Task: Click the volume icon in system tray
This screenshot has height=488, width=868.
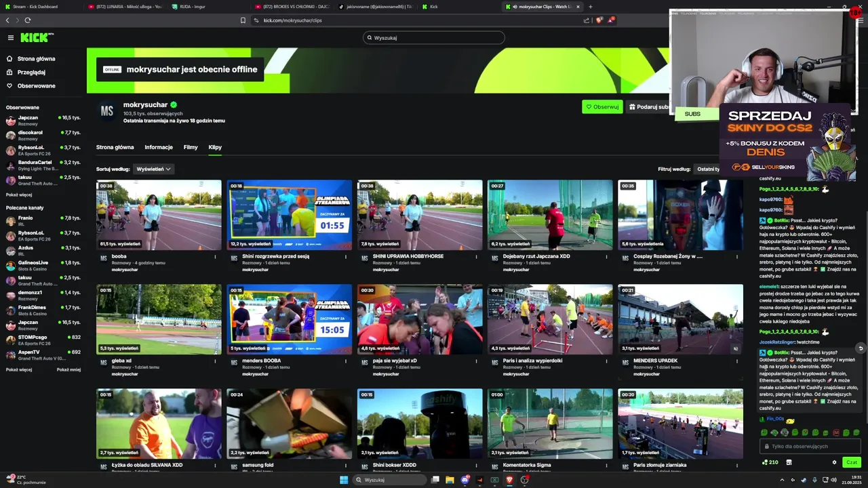Action: pos(834,480)
